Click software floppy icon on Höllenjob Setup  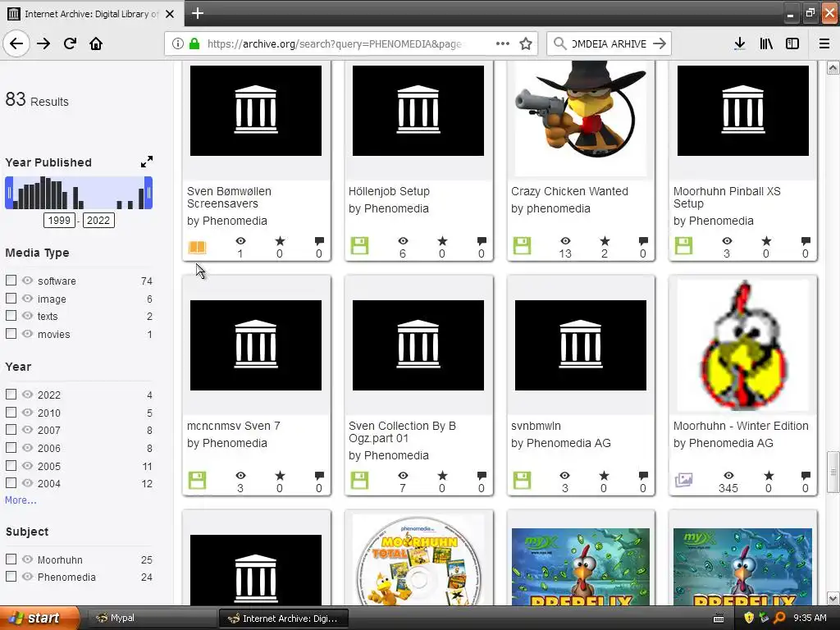click(359, 246)
